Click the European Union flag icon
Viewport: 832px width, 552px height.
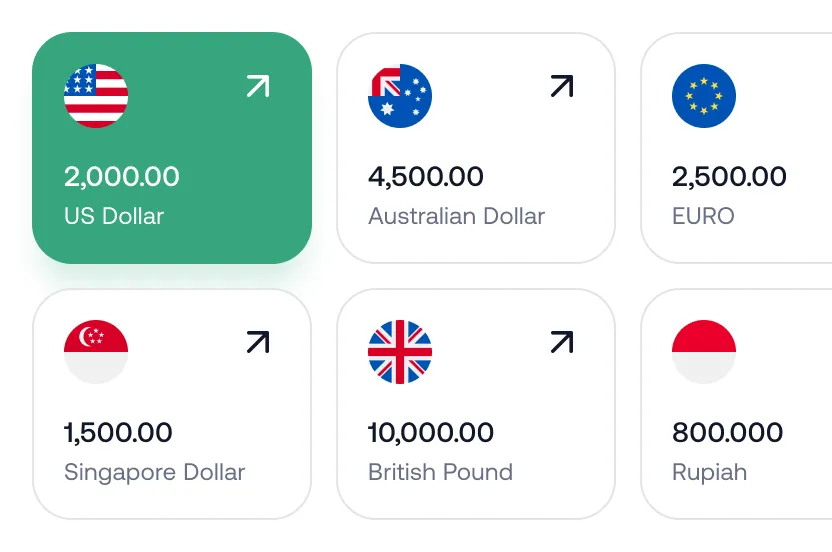pos(704,96)
